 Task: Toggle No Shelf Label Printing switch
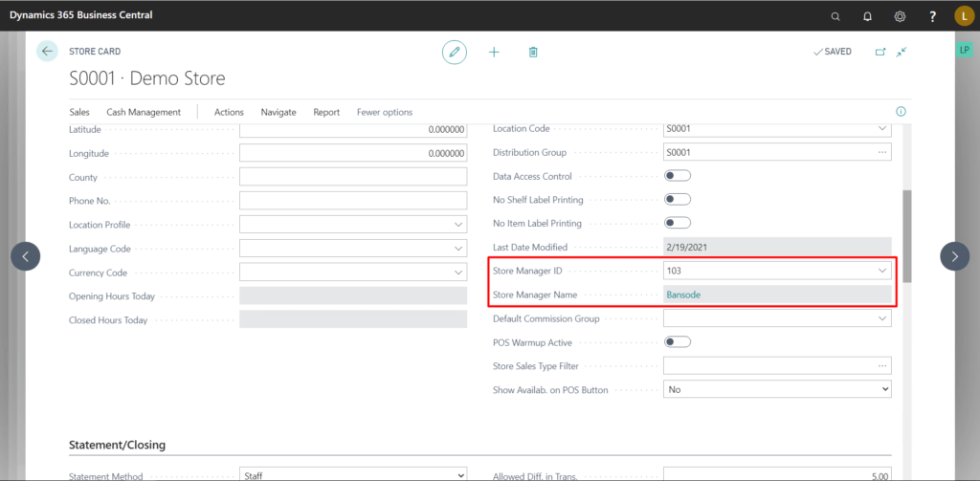(677, 199)
